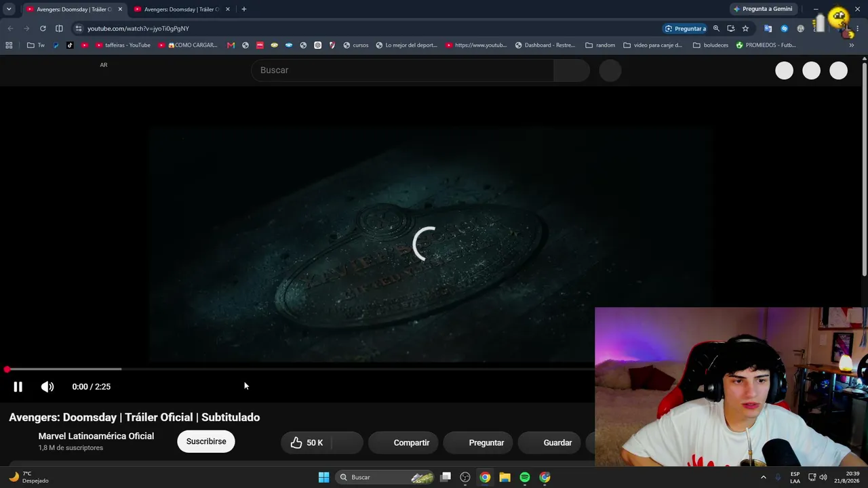This screenshot has height=488, width=868.
Task: Like the video with the thumbs-up button
Action: (x=307, y=443)
